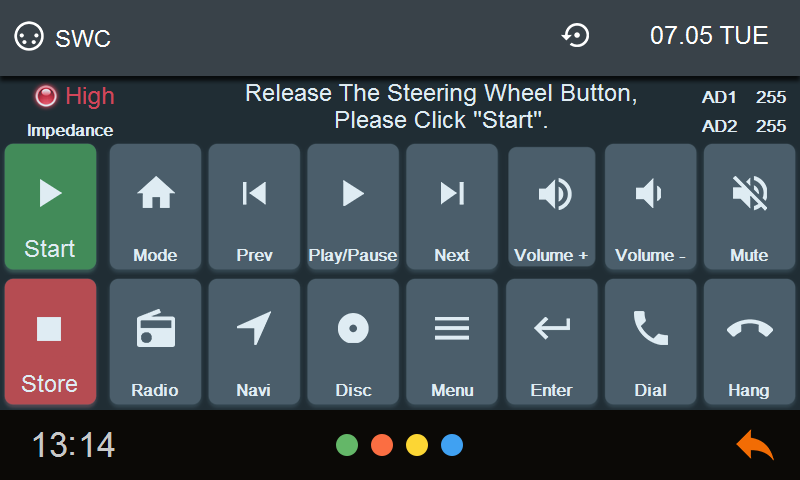800x480 pixels.
Task: Click the AD1 255 reading
Action: click(x=744, y=97)
